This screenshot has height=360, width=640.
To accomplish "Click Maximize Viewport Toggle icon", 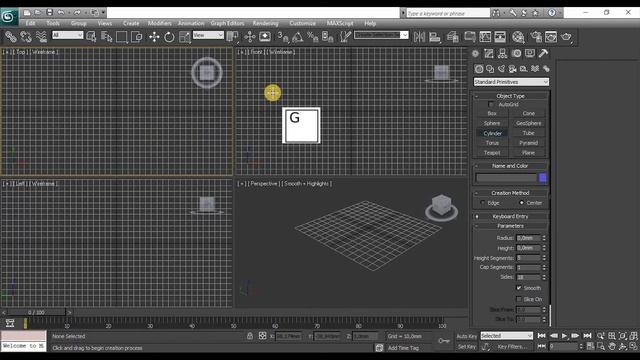I will (633, 346).
